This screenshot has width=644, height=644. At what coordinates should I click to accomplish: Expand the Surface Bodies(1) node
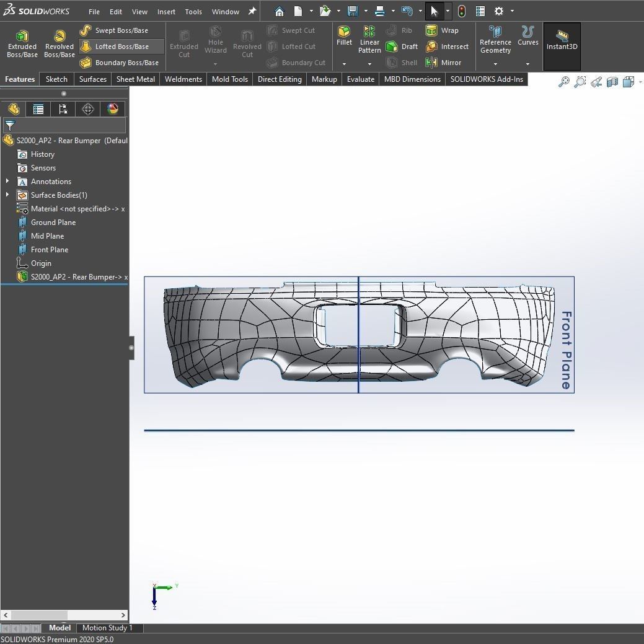pyautogui.click(x=7, y=194)
